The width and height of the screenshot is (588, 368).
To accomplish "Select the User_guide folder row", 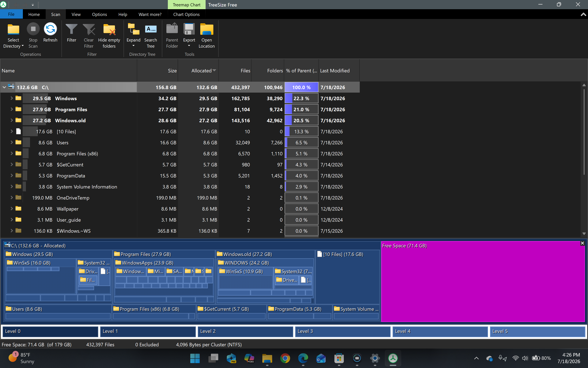I will coord(180,220).
